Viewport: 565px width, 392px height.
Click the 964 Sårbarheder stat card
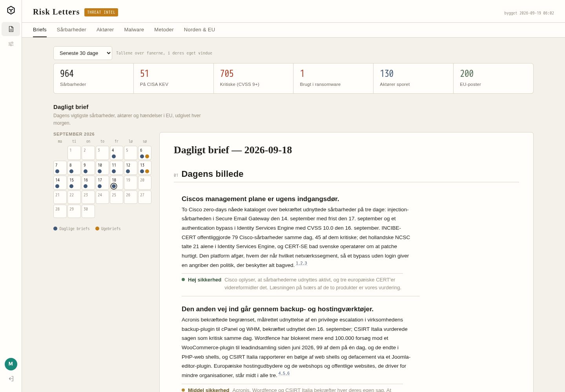94,78
